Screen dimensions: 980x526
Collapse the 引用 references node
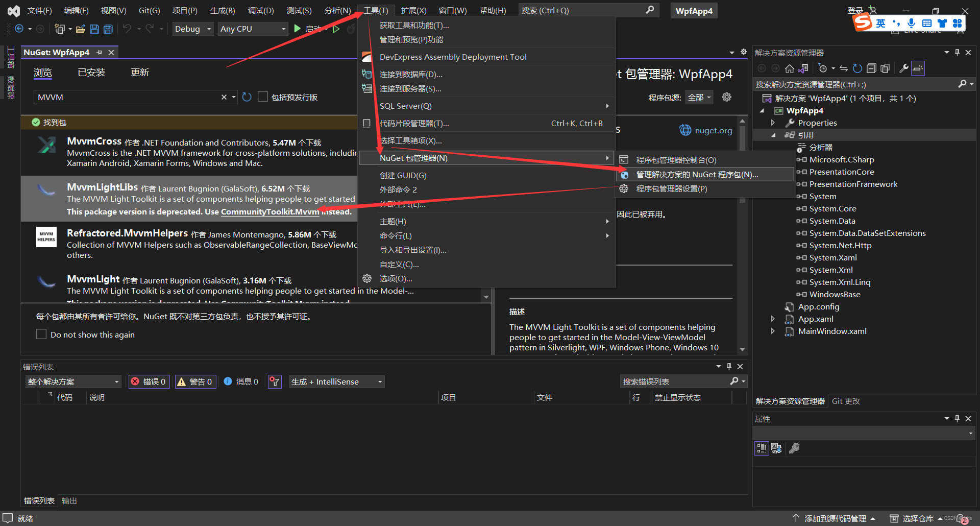tap(773, 135)
